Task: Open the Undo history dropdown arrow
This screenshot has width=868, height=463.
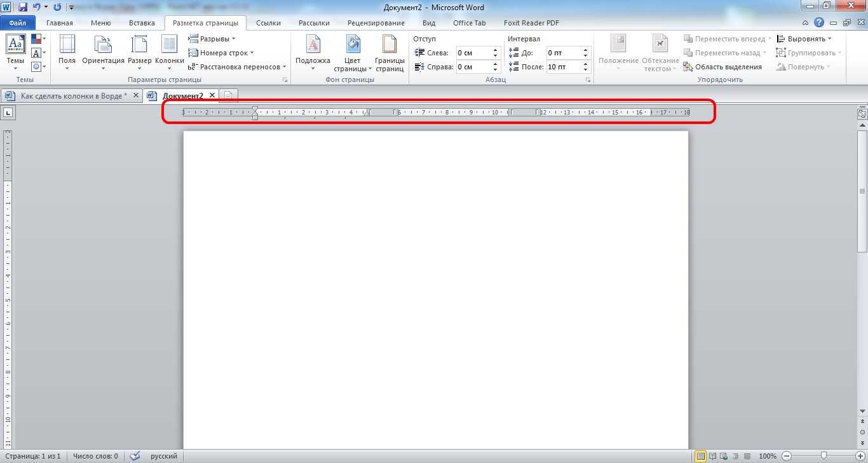Action: coord(46,7)
